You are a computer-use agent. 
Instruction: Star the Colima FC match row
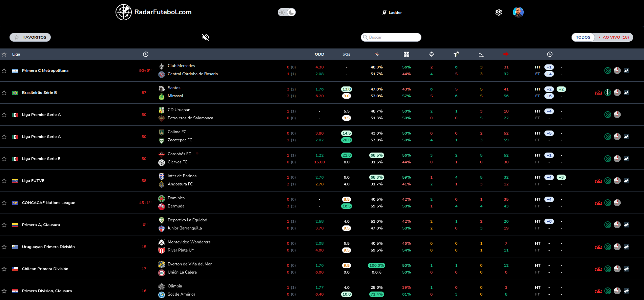point(4,137)
